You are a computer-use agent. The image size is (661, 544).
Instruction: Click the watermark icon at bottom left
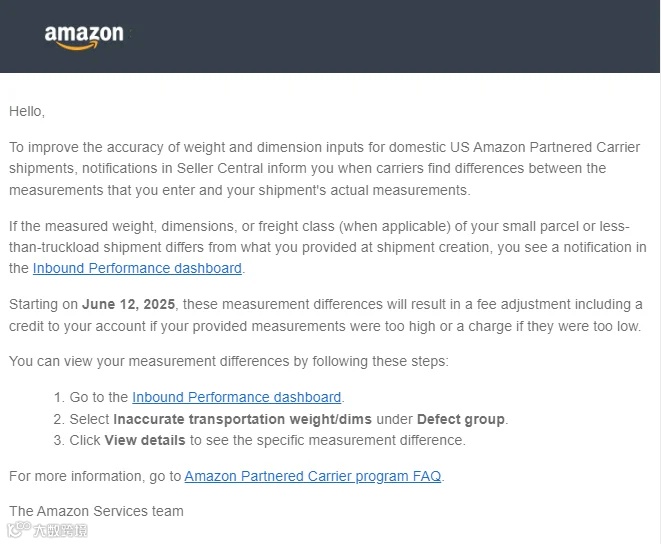(18, 531)
